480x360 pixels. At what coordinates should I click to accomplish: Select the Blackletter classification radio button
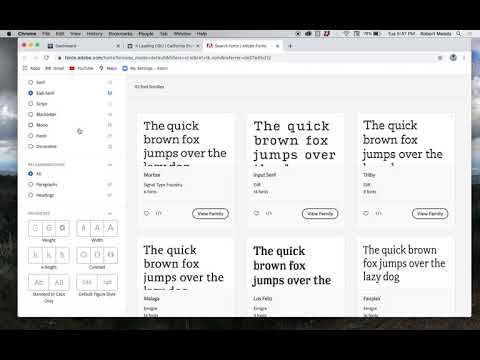click(x=31, y=114)
